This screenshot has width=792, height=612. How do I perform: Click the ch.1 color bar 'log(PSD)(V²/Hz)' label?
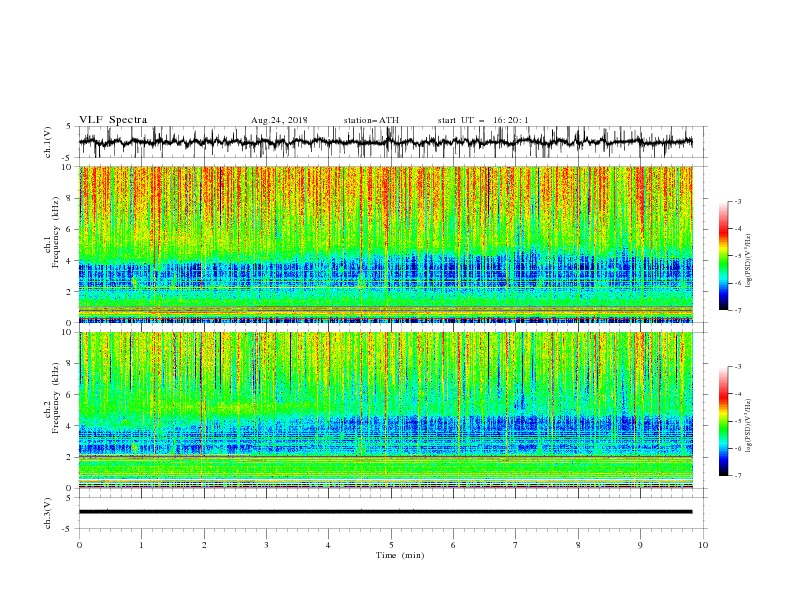tap(749, 261)
